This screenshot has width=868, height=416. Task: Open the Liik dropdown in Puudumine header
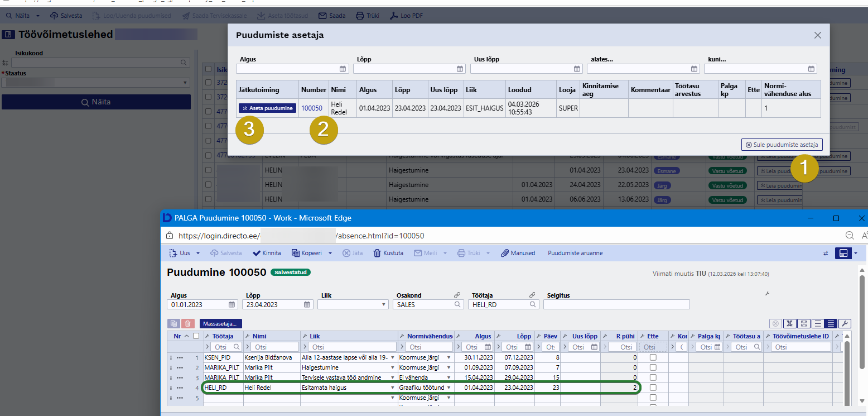[x=384, y=304]
